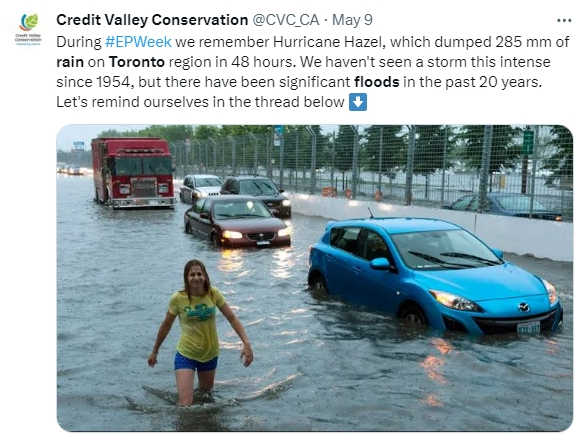Click the Mazda logo on the blue car

click(523, 307)
